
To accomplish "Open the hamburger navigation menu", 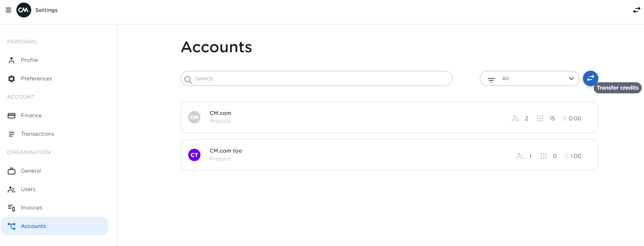I will point(8,10).
